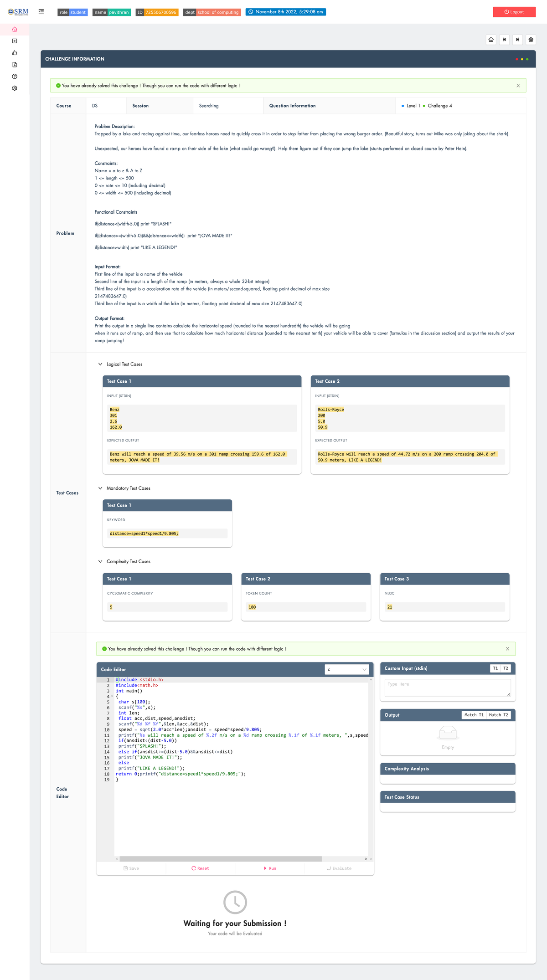This screenshot has height=980, width=547.
Task: Open the PDF file icon in sidebar
Action: (15, 65)
